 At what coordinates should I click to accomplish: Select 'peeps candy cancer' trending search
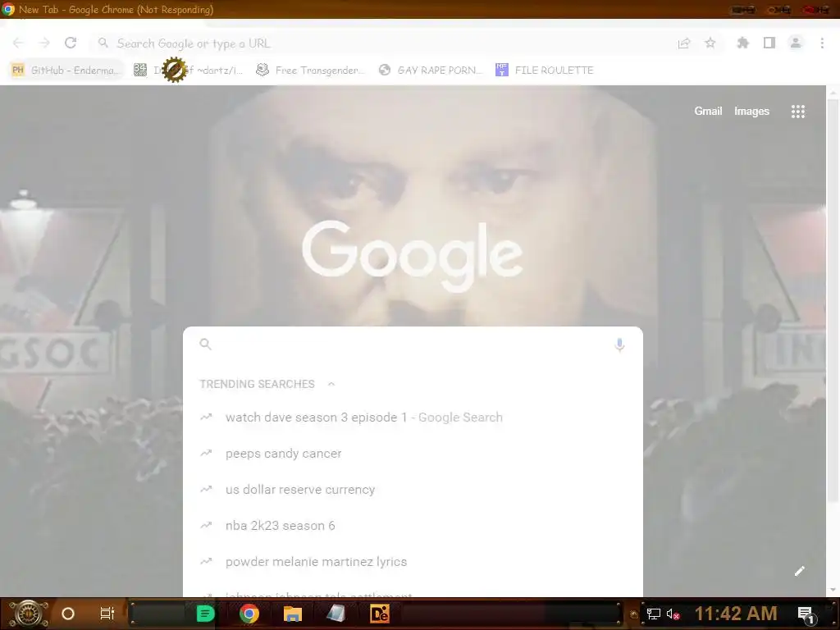point(413,453)
